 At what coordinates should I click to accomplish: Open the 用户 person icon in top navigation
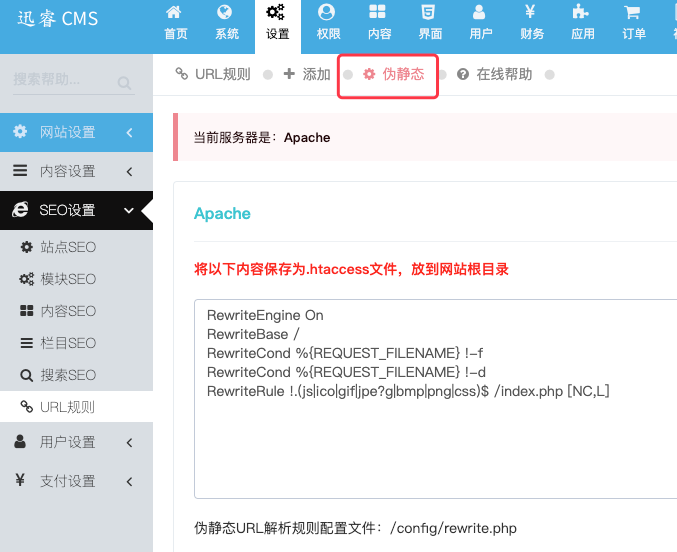[x=479, y=12]
